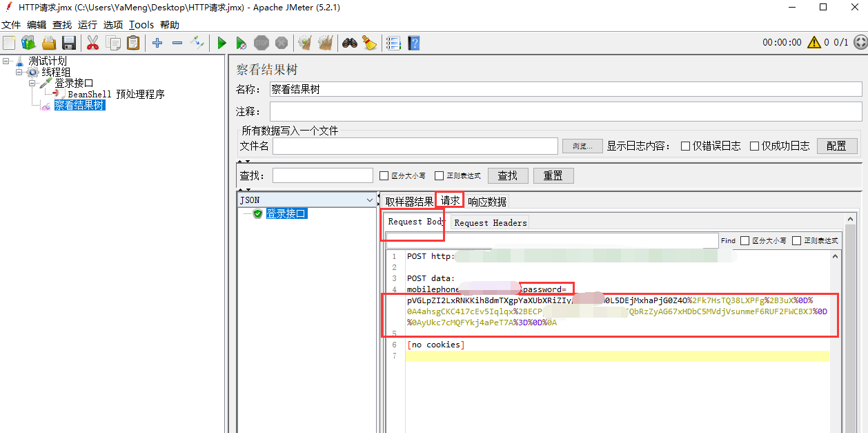Switch to the 请求 tab
868x433 pixels.
pos(450,201)
